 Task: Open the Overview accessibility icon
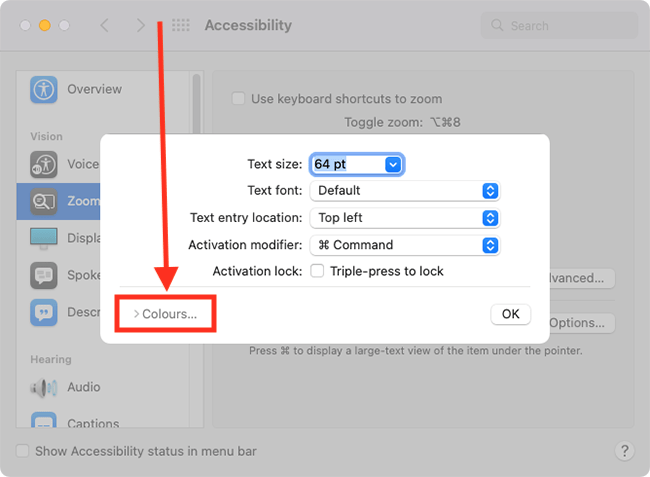(x=44, y=89)
